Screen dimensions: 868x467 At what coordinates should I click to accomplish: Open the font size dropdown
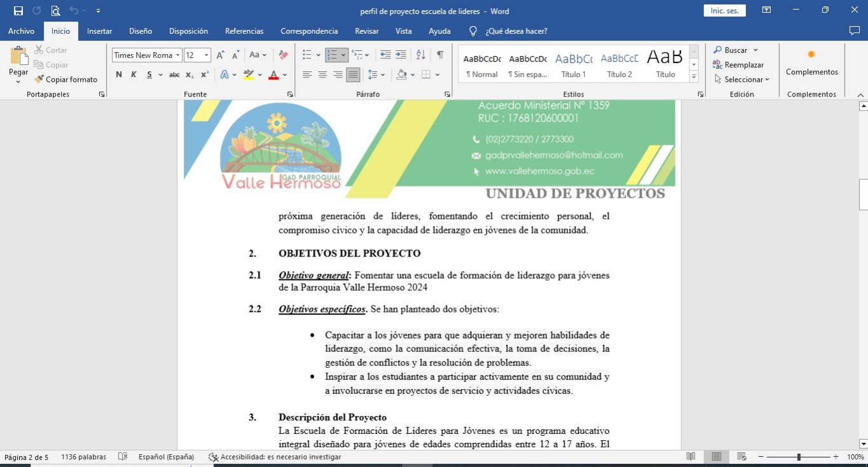pos(207,55)
